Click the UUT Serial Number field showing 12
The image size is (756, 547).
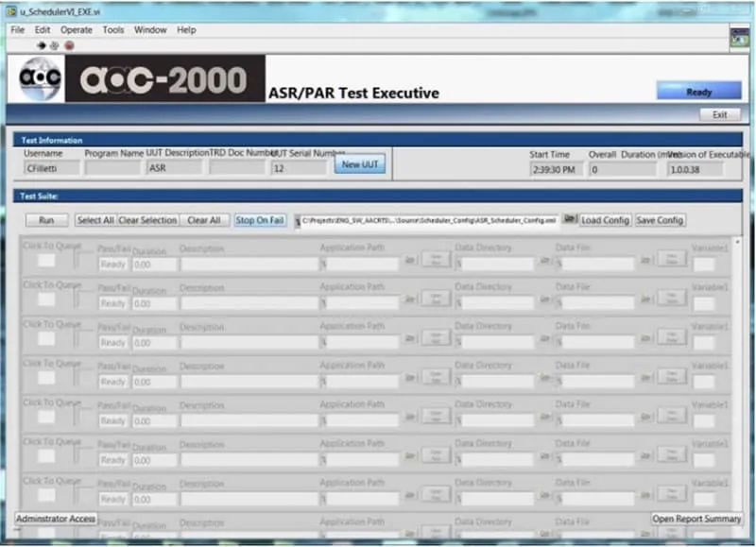299,168
